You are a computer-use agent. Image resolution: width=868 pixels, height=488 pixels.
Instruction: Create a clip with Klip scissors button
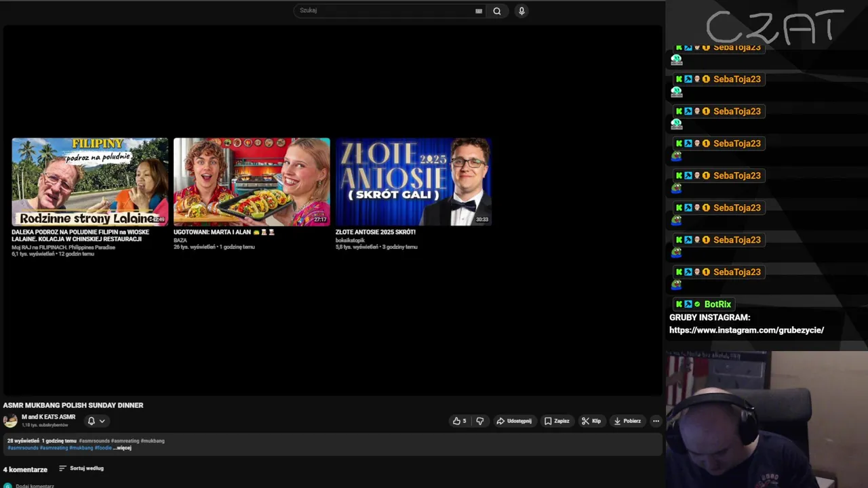pyautogui.click(x=591, y=421)
